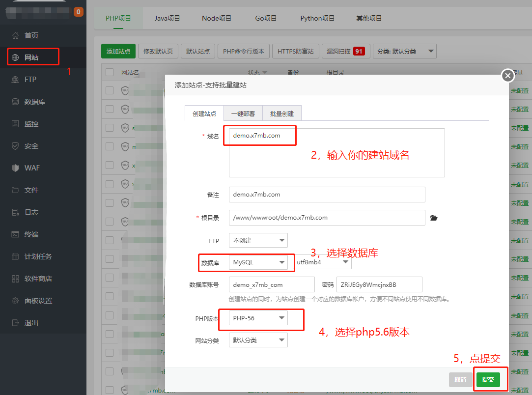The width and height of the screenshot is (532, 395).
Task: Click the PHP命令行版本 button
Action: click(x=244, y=51)
